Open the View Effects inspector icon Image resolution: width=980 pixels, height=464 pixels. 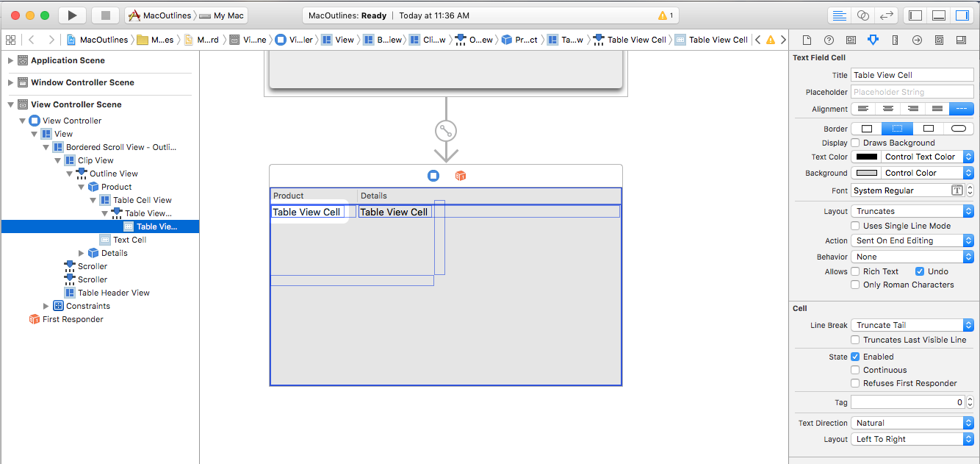click(x=962, y=40)
